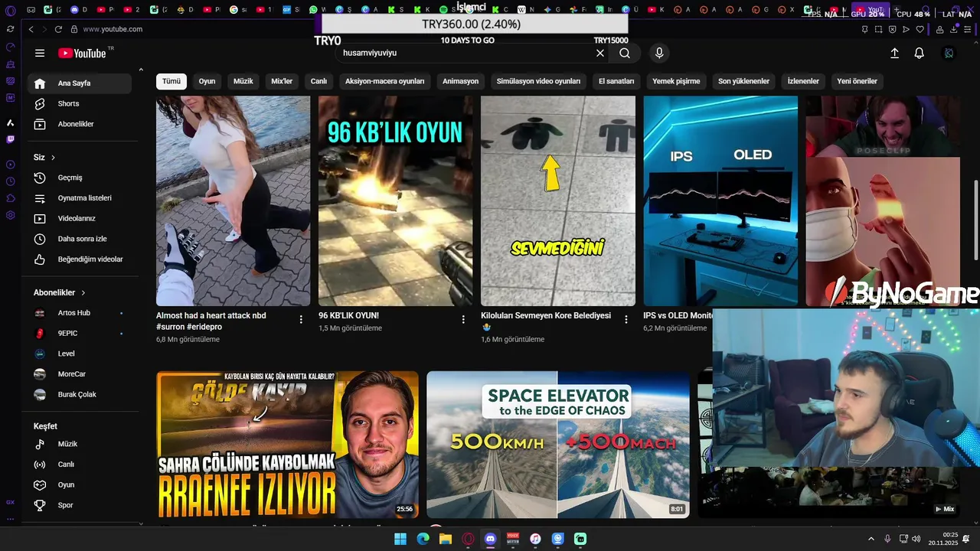Open Microsoft Edge from taskbar
The width and height of the screenshot is (980, 551).
423,539
